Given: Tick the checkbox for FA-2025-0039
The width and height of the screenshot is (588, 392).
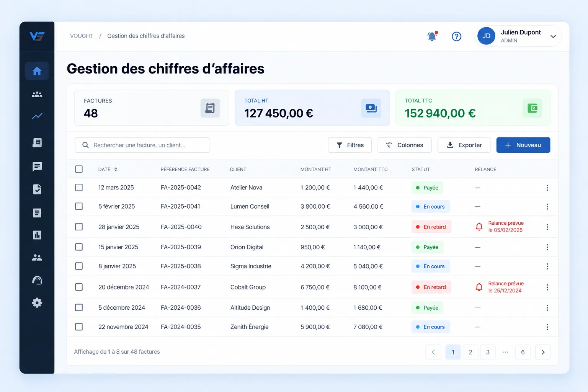Looking at the screenshot, I should tap(79, 247).
